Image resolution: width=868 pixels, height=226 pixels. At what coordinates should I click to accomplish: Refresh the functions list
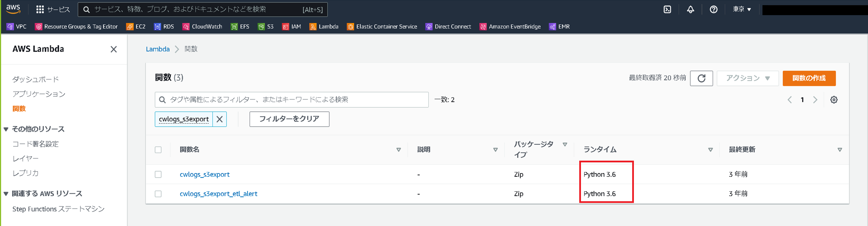tap(701, 78)
